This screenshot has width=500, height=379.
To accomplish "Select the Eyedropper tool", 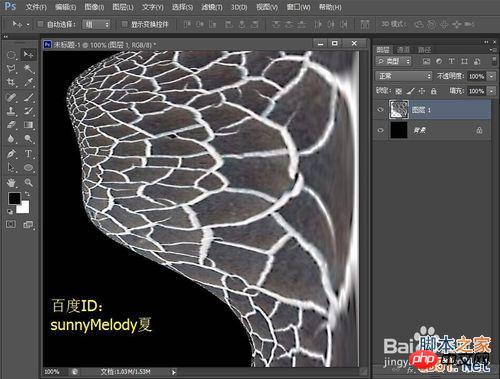I will click(28, 82).
